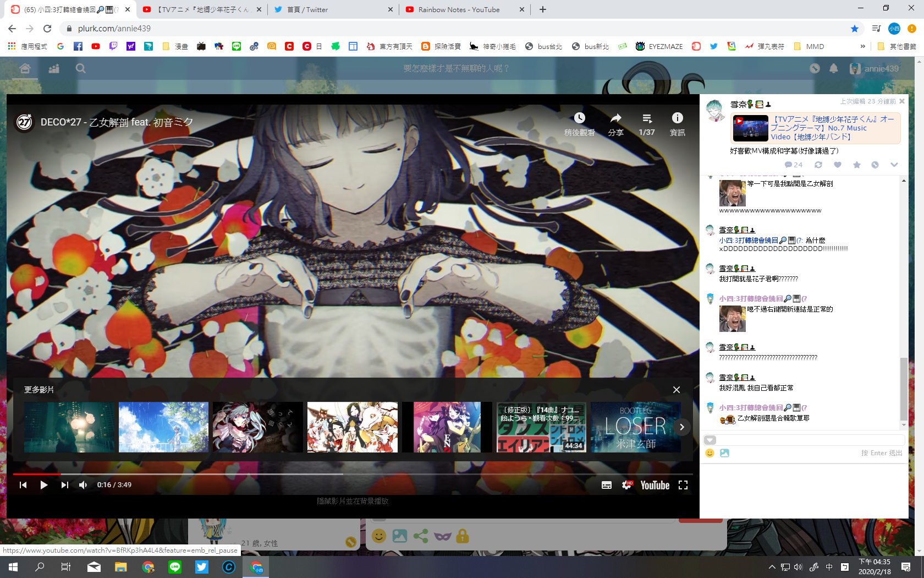Show video info (資訊) icon
924x578 pixels.
tap(678, 124)
